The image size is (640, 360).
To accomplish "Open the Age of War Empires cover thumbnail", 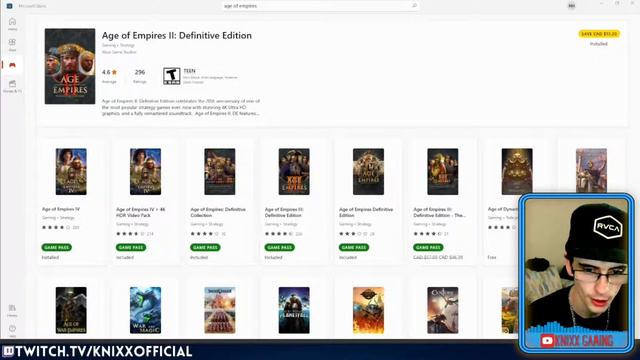I will (x=71, y=310).
